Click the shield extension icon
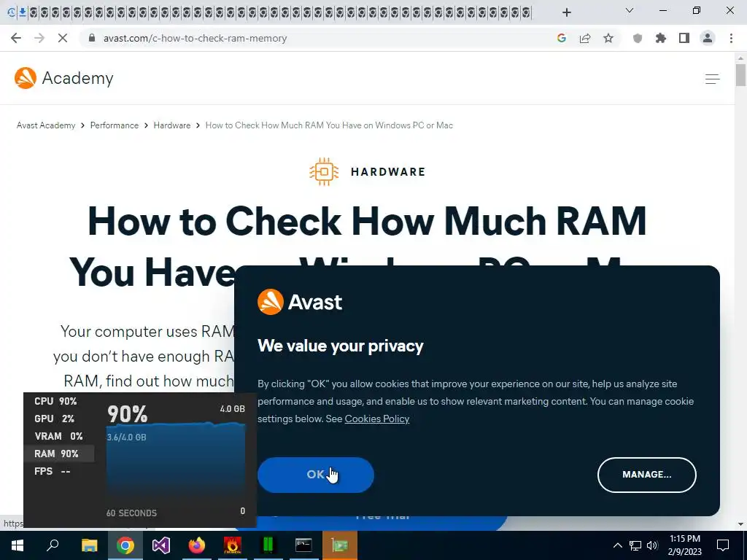Screen dimensions: 747x560 tap(638, 38)
